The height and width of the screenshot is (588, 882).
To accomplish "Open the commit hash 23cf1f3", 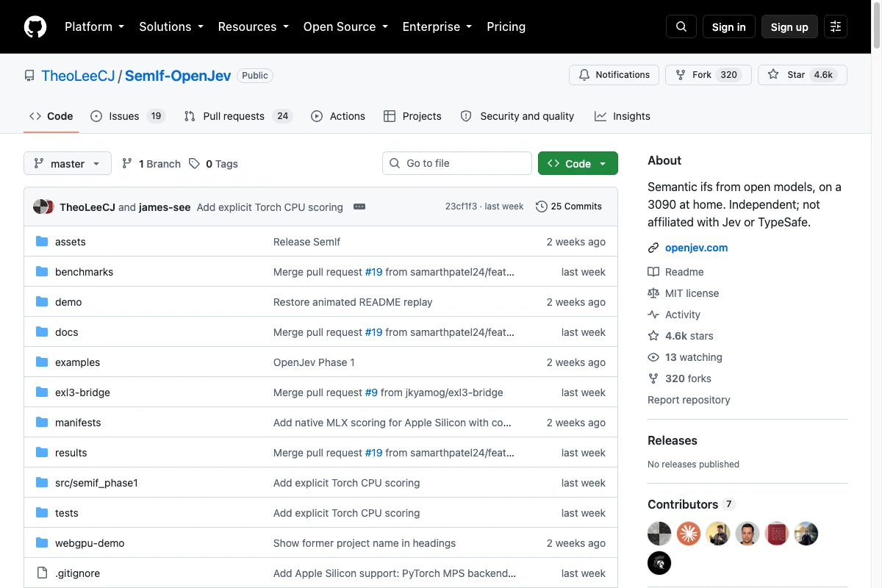I will click(461, 207).
